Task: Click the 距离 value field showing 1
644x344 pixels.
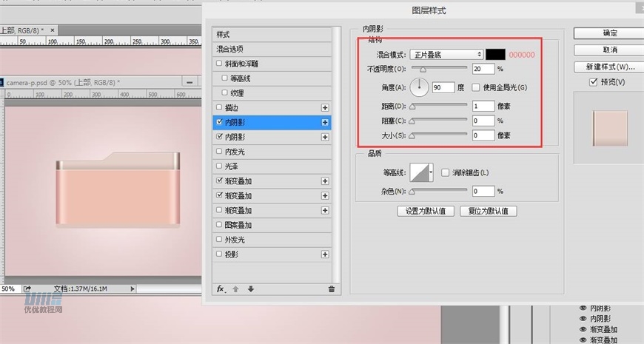Action: click(483, 106)
